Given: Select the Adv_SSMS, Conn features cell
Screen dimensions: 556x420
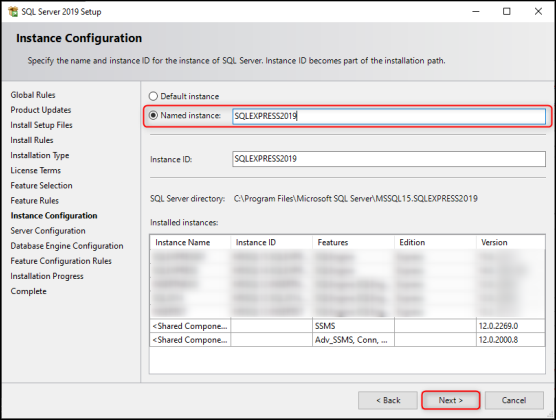Looking at the screenshot, I should (x=354, y=340).
